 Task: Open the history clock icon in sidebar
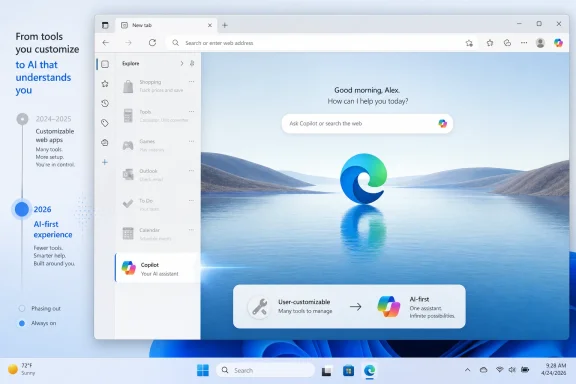click(x=105, y=103)
